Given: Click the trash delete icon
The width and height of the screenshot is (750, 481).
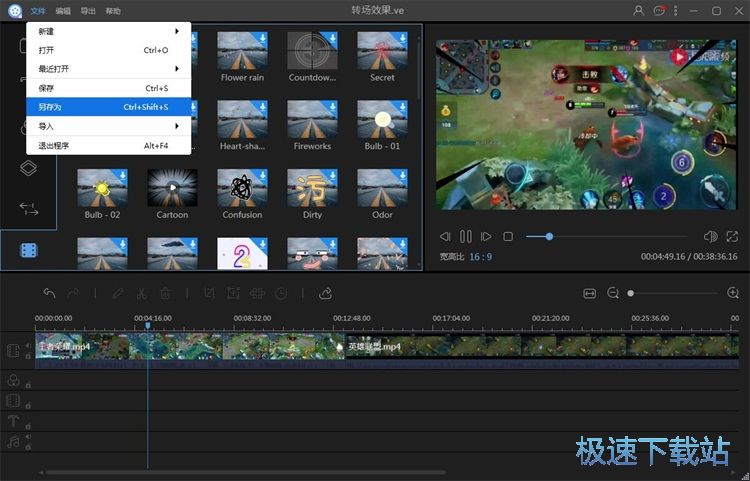Looking at the screenshot, I should pos(165,293).
